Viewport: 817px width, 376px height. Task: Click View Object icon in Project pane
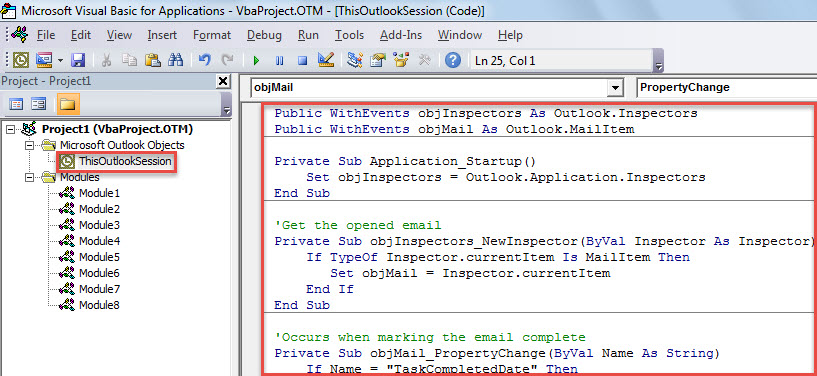(39, 105)
